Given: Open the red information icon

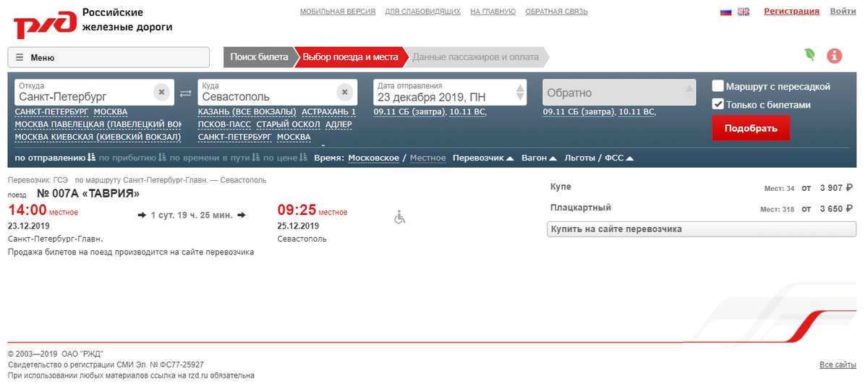Looking at the screenshot, I should (x=835, y=56).
